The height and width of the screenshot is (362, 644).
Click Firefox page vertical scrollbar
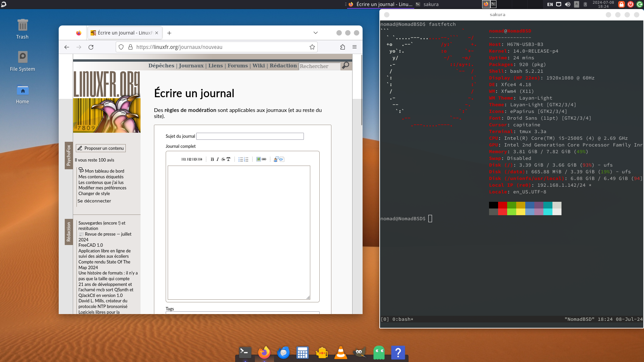361,90
